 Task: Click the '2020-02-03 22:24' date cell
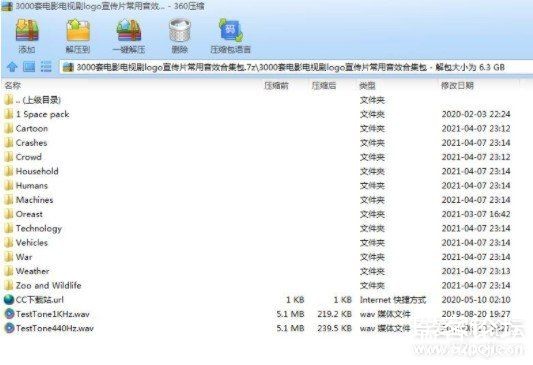coord(476,114)
